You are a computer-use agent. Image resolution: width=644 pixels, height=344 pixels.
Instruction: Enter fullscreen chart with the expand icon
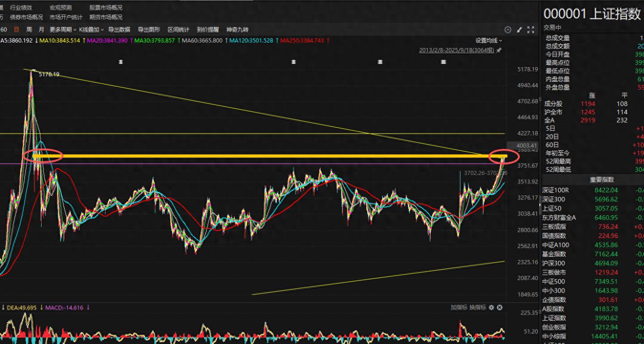(x=531, y=30)
